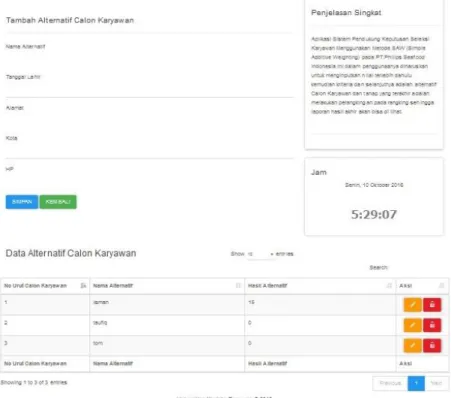
Task: Sort by Nama Alternatif using its sort icon
Action: click(x=238, y=286)
